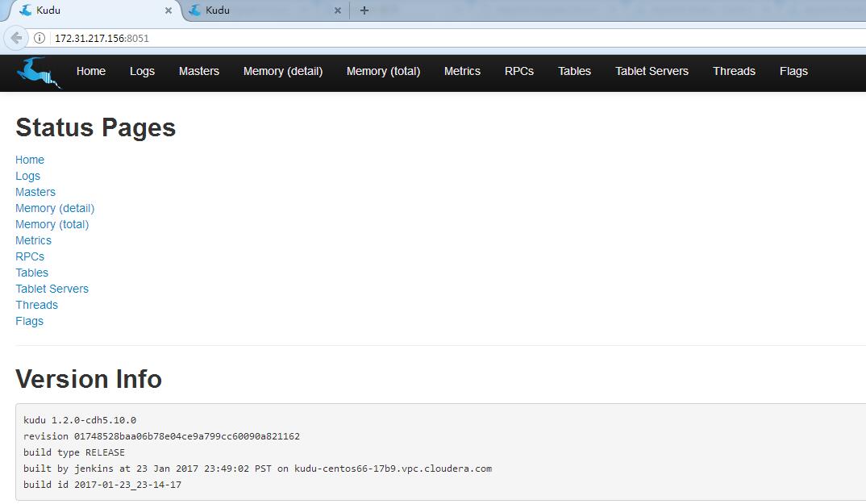This screenshot has height=504, width=866.
Task: Switch to the second Kudu tab
Action: tap(265, 10)
